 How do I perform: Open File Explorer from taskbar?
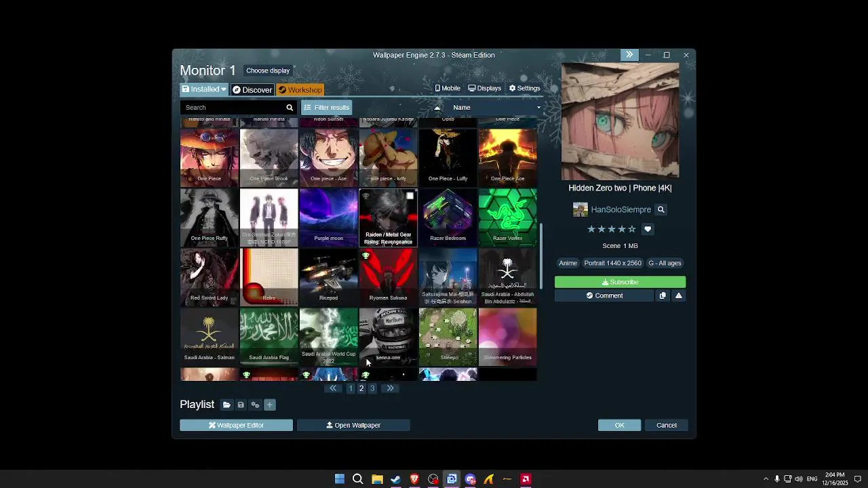(377, 479)
